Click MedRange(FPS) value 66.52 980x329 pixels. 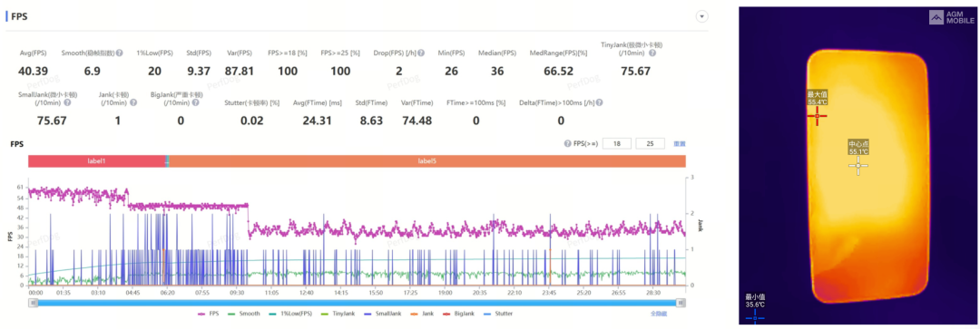[558, 71]
